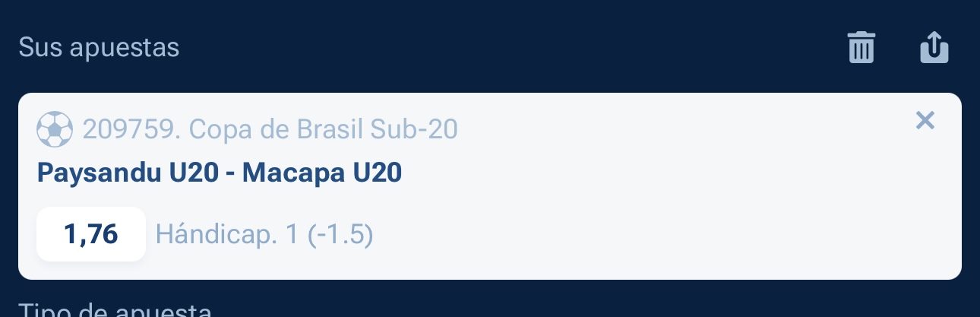The image size is (980, 317).
Task: Open Copa de Brasil Sub-20 league
Action: tap(323, 130)
